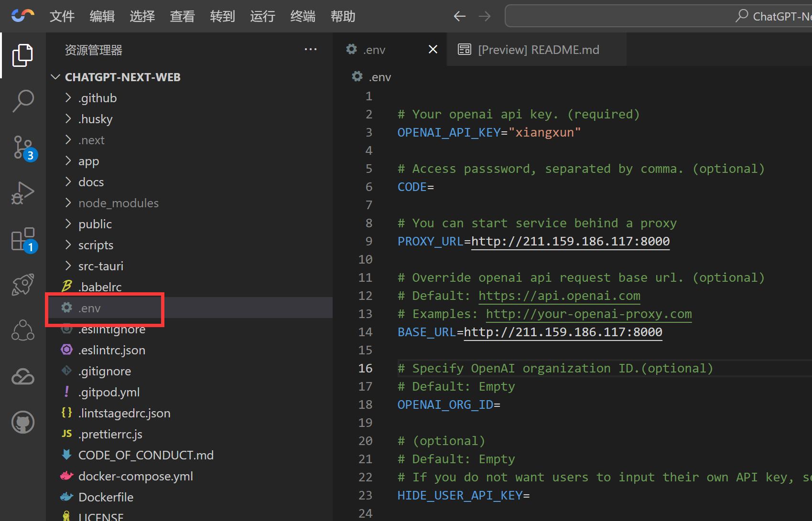Image resolution: width=812 pixels, height=521 pixels.
Task: Switch to [Preview] README.md tab
Action: pyautogui.click(x=536, y=49)
